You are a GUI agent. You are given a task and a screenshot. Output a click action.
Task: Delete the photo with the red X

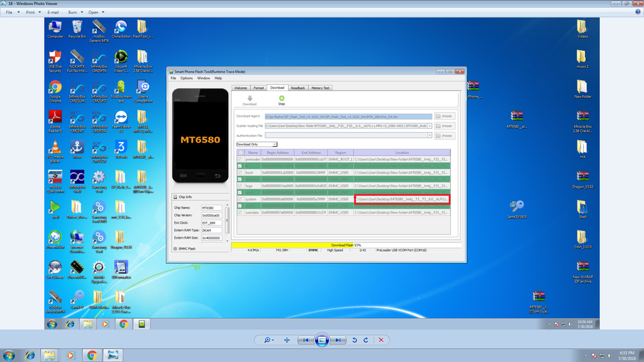click(x=380, y=340)
